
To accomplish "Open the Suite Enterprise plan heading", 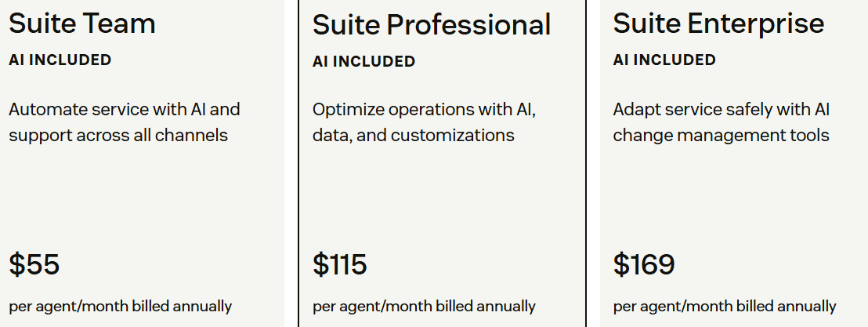I will [x=718, y=24].
